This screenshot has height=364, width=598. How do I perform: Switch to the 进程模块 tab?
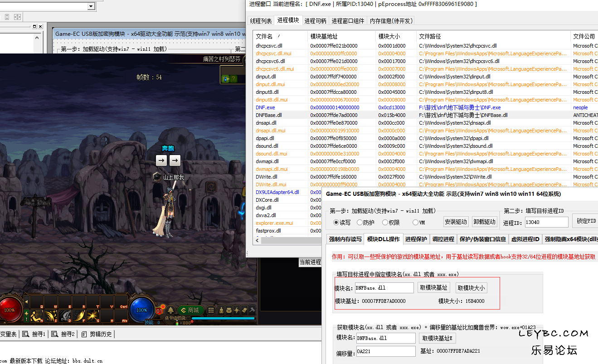click(x=288, y=20)
